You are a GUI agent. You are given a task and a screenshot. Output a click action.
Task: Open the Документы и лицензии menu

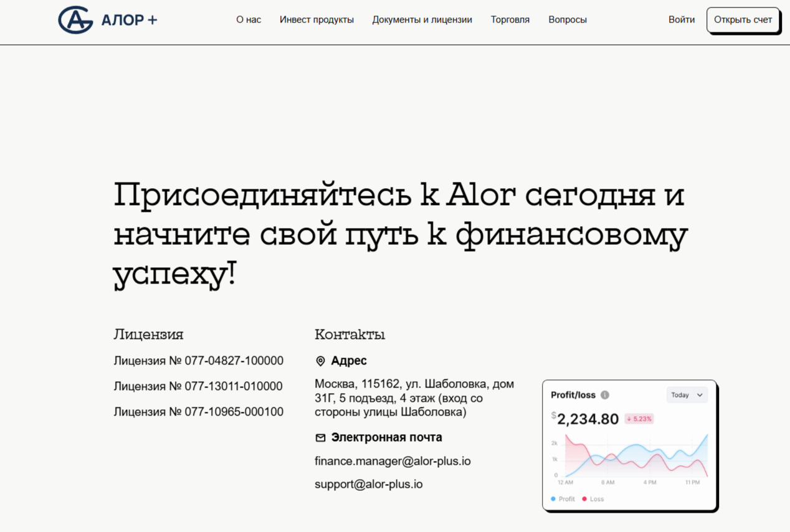[422, 19]
